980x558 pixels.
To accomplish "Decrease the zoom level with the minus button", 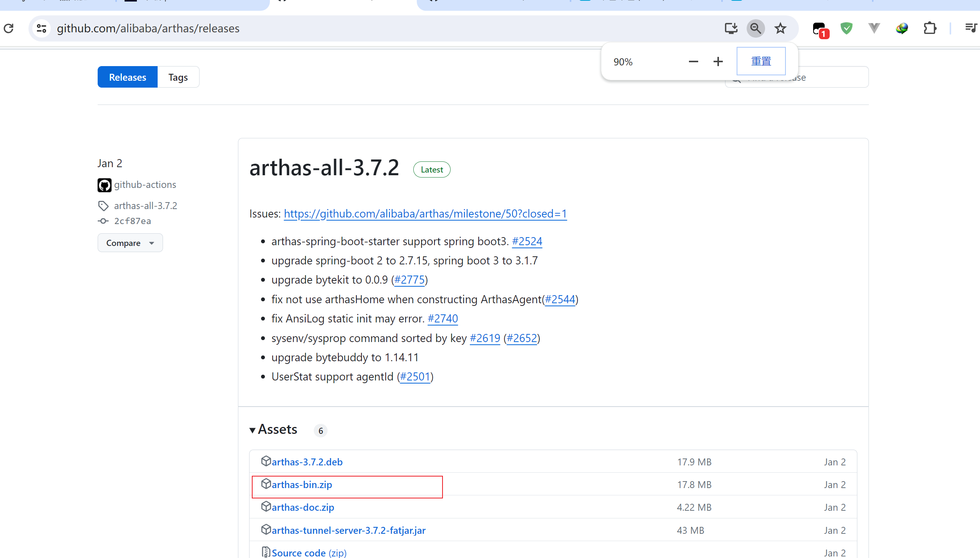I will (x=693, y=61).
